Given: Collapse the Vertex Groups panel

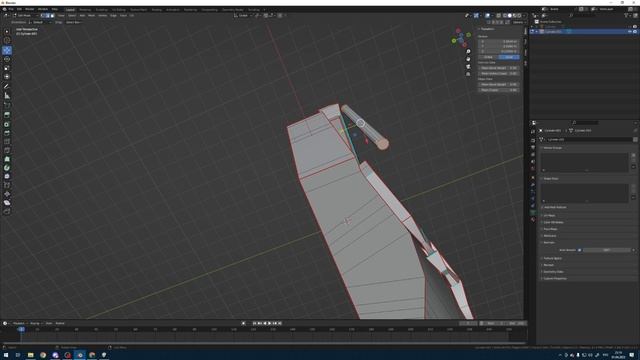Looking at the screenshot, I should point(552,148).
